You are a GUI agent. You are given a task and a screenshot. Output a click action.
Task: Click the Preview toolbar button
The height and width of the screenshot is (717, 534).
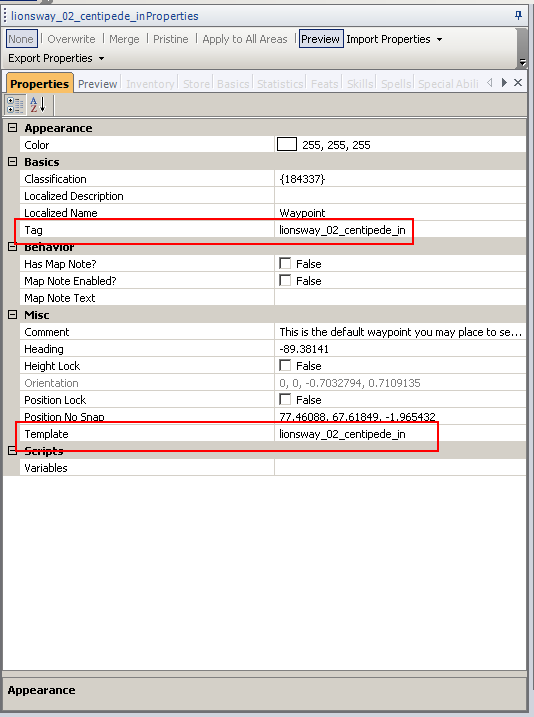(320, 39)
